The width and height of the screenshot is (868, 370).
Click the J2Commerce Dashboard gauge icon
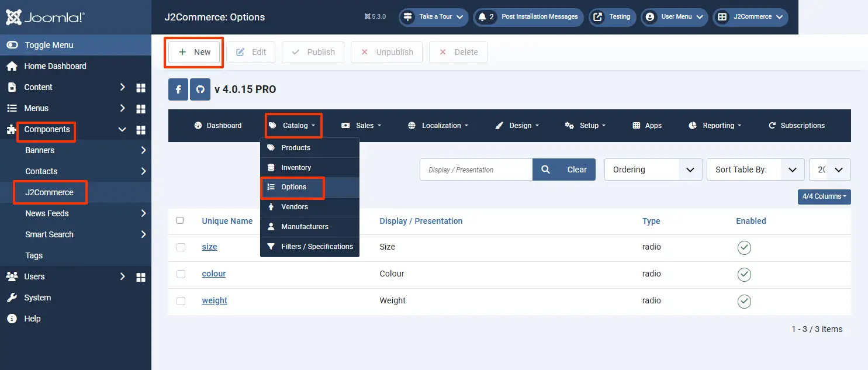[x=198, y=126]
